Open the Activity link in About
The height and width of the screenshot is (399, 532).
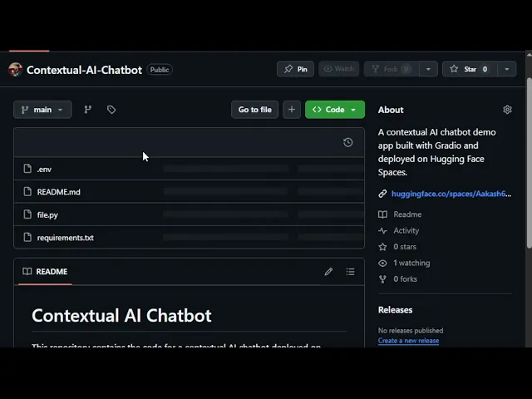point(406,231)
